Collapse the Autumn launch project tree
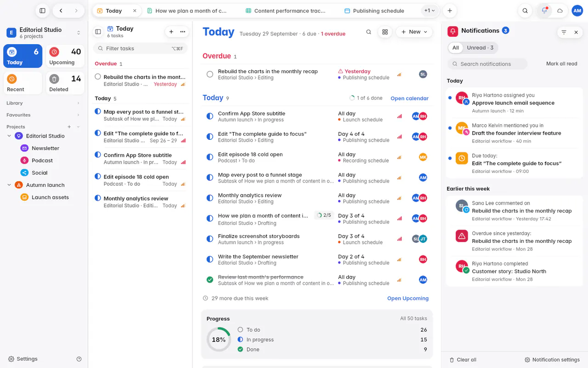Image resolution: width=588 pixels, height=368 pixels. [9, 185]
